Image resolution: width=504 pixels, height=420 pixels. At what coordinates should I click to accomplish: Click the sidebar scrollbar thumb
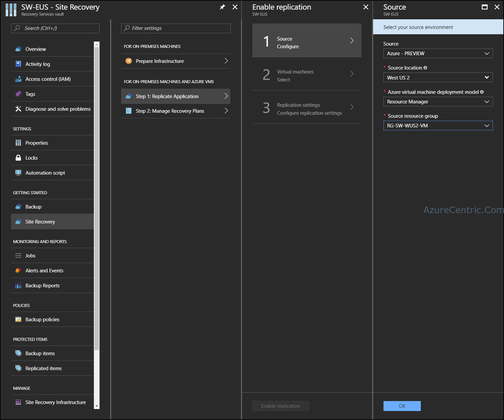pyautogui.click(x=97, y=199)
